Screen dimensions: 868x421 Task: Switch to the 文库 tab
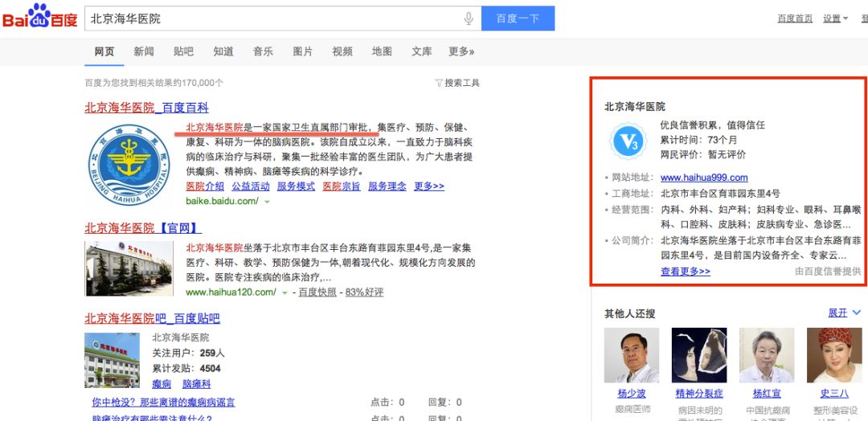[422, 51]
